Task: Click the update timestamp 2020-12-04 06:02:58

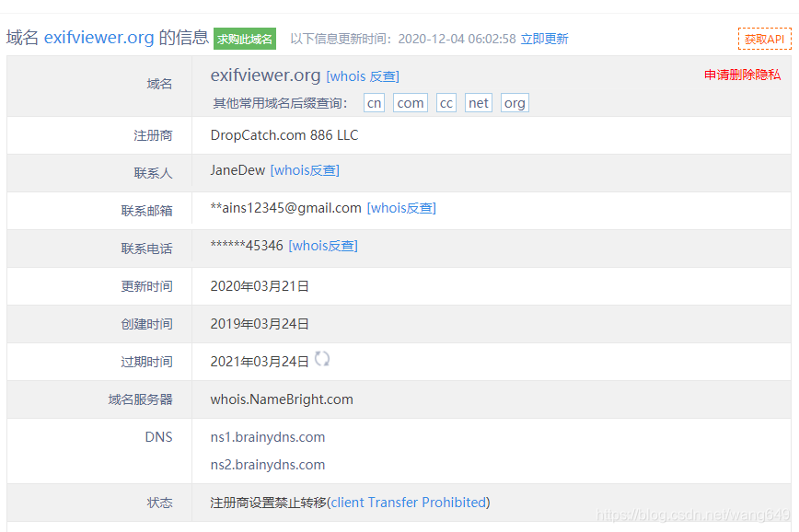Action: point(457,39)
